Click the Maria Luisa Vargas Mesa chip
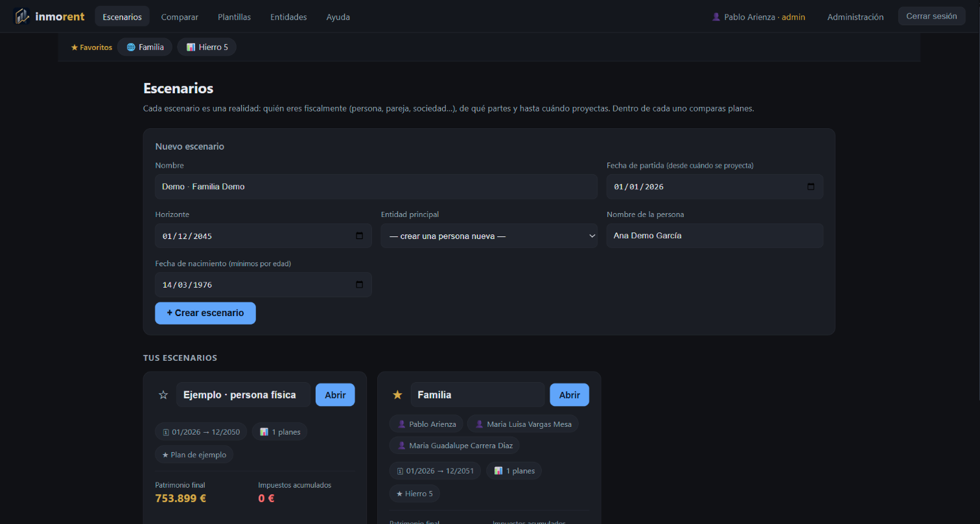This screenshot has height=524, width=980. (x=522, y=424)
